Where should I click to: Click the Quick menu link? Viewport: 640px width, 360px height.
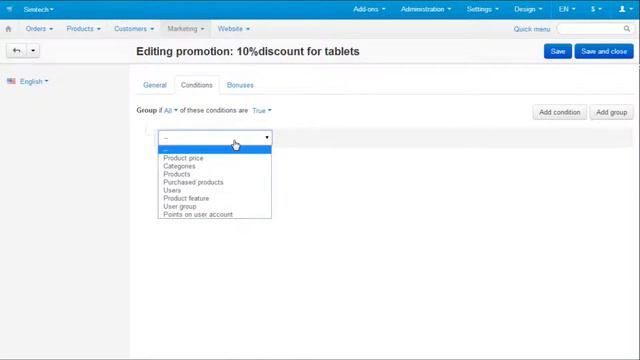coord(532,29)
